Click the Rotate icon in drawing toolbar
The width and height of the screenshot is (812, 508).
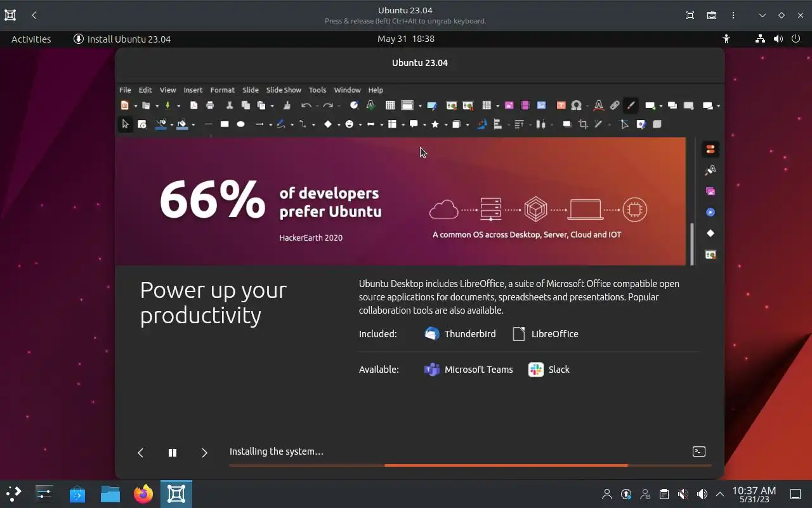pyautogui.click(x=481, y=124)
